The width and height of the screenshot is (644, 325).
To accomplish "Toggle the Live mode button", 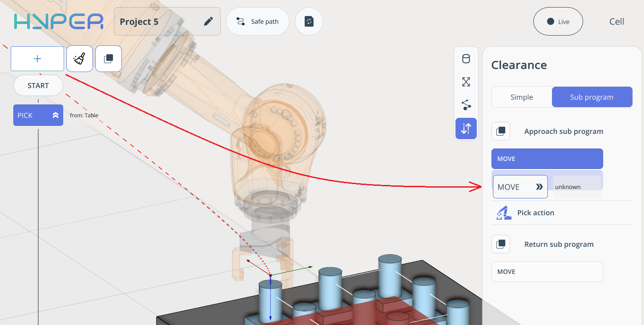I will [558, 21].
